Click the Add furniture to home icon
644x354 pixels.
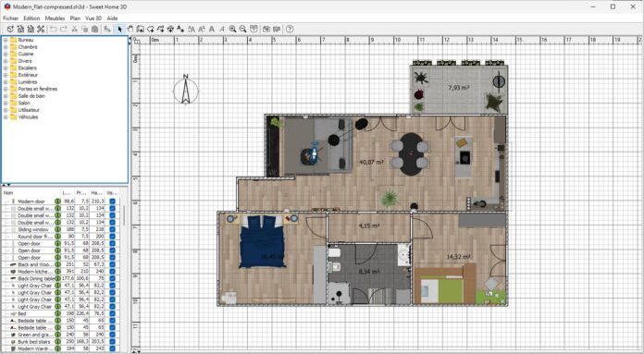(107, 29)
